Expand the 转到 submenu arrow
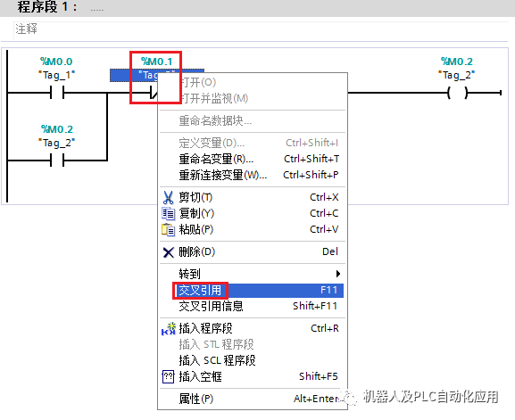 pyautogui.click(x=338, y=274)
